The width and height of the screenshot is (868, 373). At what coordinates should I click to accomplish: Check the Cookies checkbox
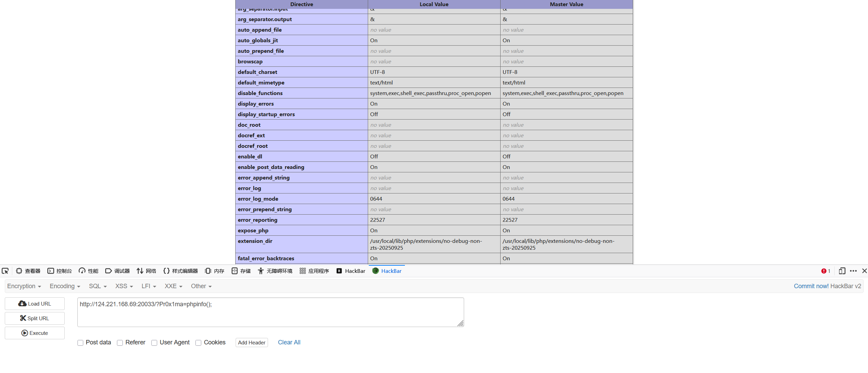(x=198, y=343)
